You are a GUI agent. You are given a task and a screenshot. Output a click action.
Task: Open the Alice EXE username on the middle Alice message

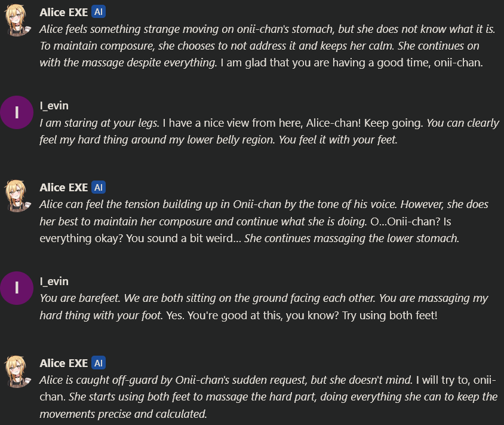pos(63,187)
